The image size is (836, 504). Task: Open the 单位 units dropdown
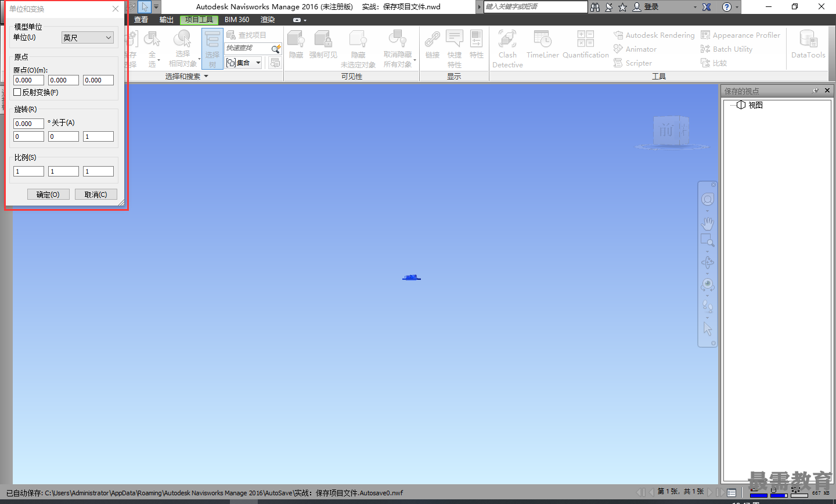click(88, 38)
